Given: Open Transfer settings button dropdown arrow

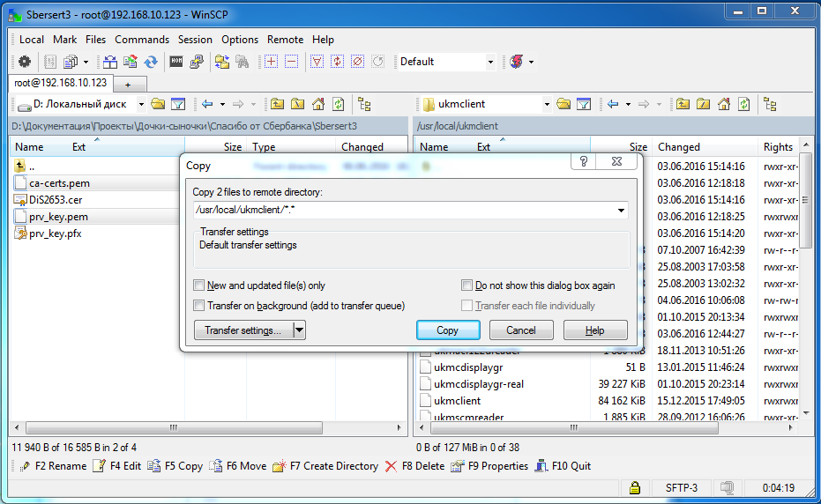Looking at the screenshot, I should [x=300, y=330].
